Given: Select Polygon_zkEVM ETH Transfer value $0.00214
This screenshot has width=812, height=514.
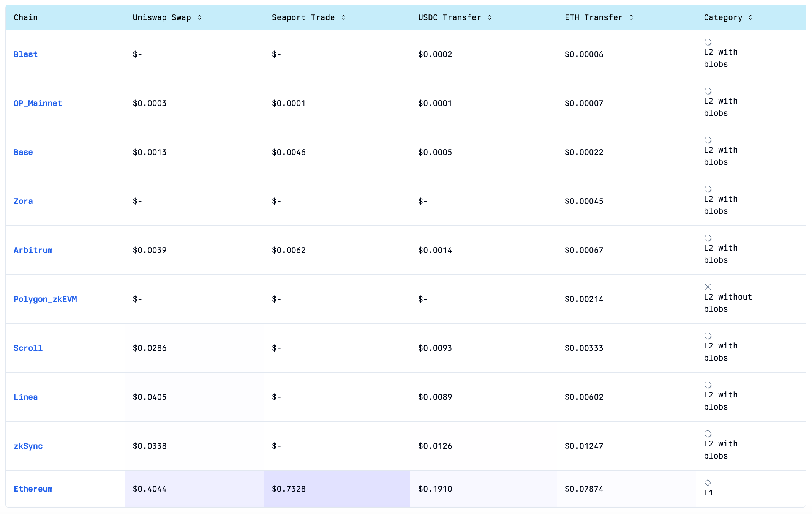Looking at the screenshot, I should pyautogui.click(x=584, y=299).
